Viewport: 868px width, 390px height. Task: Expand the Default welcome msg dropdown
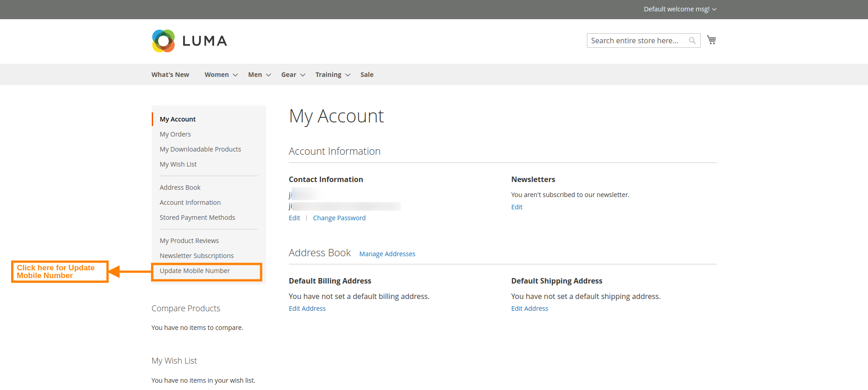tap(680, 9)
